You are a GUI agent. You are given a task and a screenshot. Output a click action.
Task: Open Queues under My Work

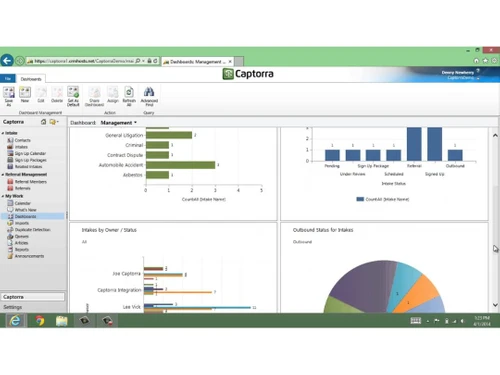click(x=22, y=236)
